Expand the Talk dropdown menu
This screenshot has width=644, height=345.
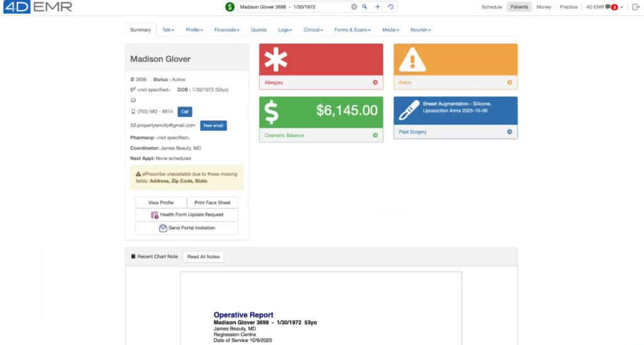pyautogui.click(x=168, y=30)
